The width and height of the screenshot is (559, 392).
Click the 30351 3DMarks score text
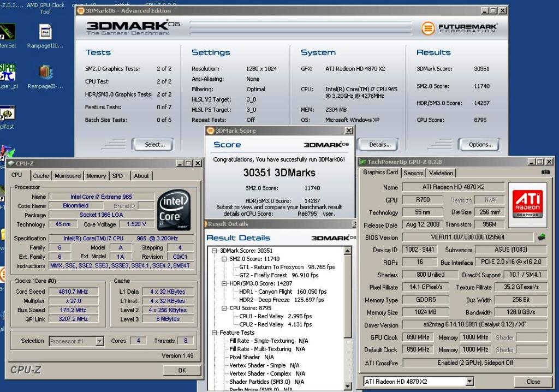(279, 173)
